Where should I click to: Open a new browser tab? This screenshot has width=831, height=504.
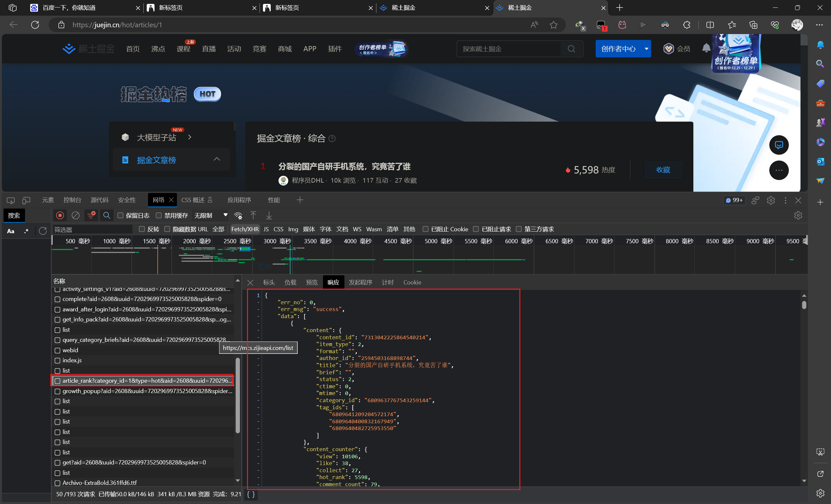pyautogui.click(x=620, y=7)
